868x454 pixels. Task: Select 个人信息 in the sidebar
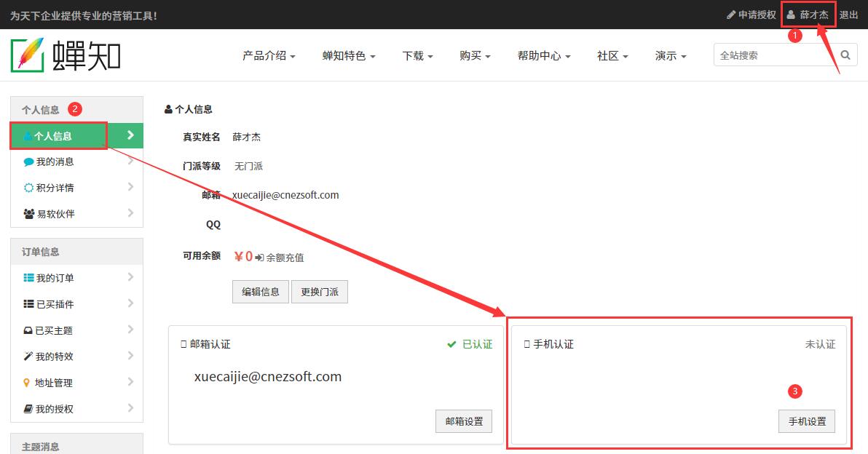(77, 135)
